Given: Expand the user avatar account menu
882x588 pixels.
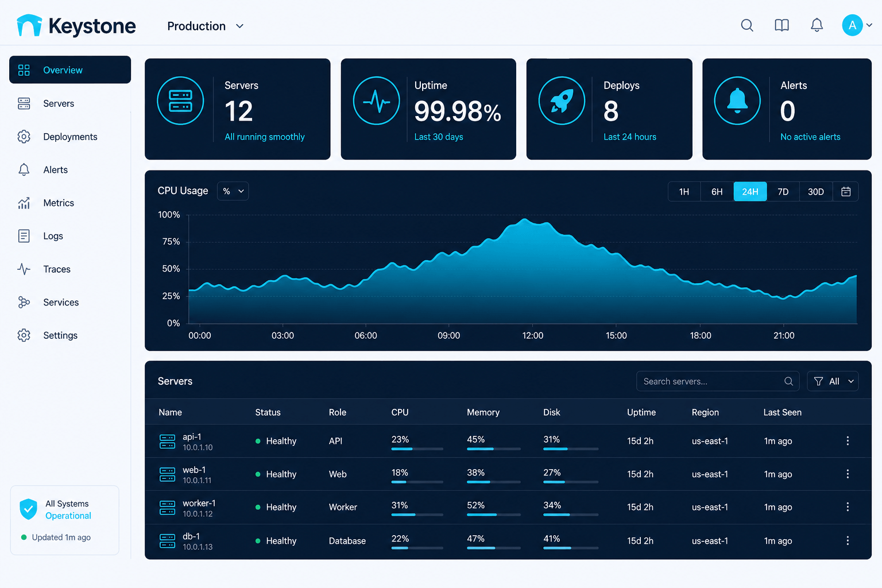Looking at the screenshot, I should 857,25.
